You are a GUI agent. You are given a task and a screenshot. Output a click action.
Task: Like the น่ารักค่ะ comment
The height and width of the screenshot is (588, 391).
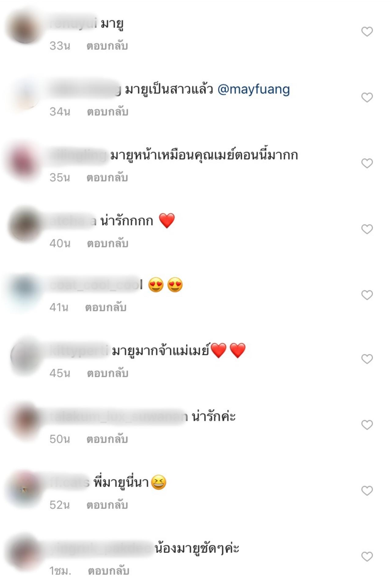tap(367, 425)
